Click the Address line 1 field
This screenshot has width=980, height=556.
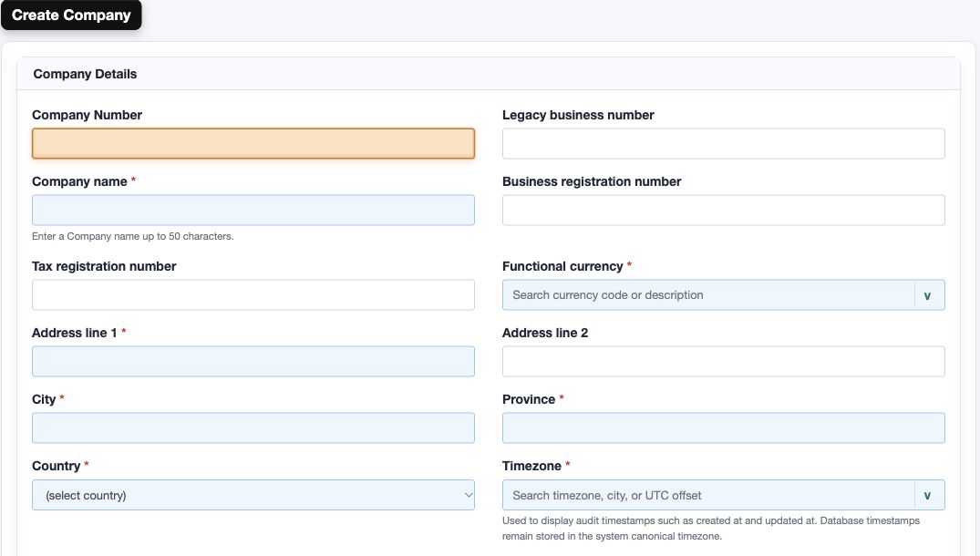click(253, 362)
